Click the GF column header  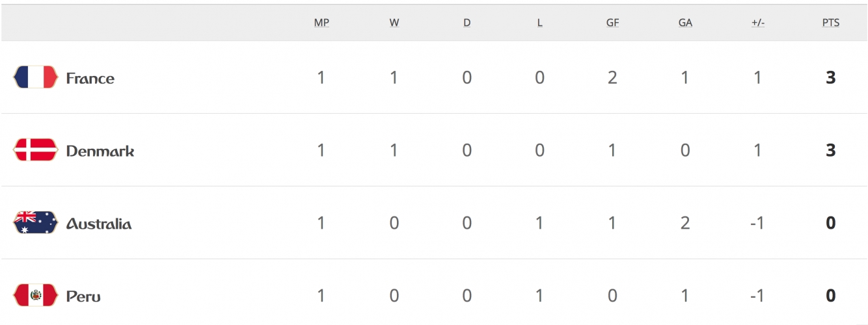pyautogui.click(x=612, y=23)
